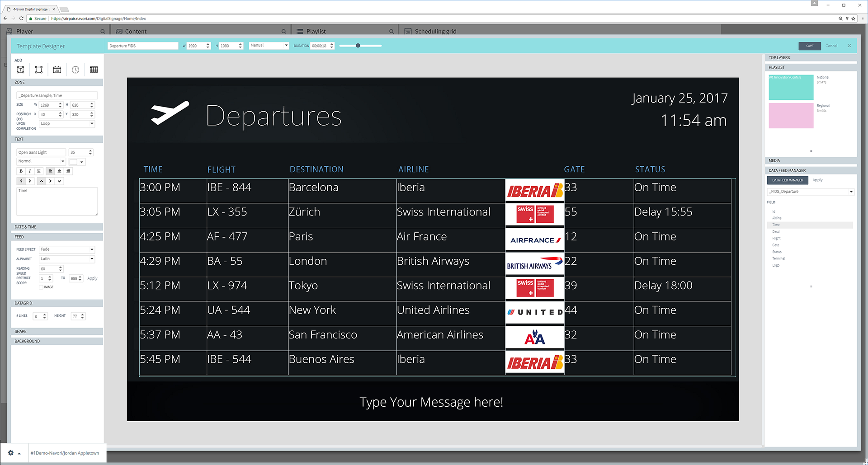Image resolution: width=868 pixels, height=465 pixels.
Task: Search icon in the Player tab
Action: (103, 31)
